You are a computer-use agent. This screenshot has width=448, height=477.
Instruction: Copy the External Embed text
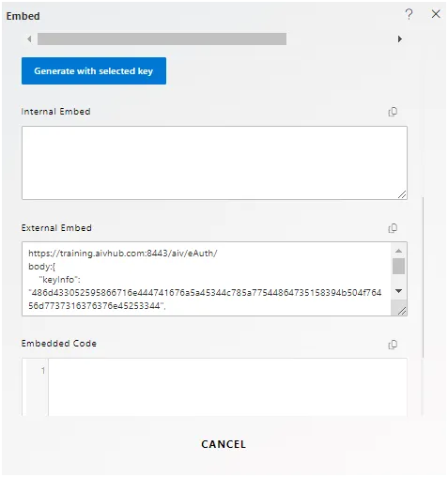393,228
